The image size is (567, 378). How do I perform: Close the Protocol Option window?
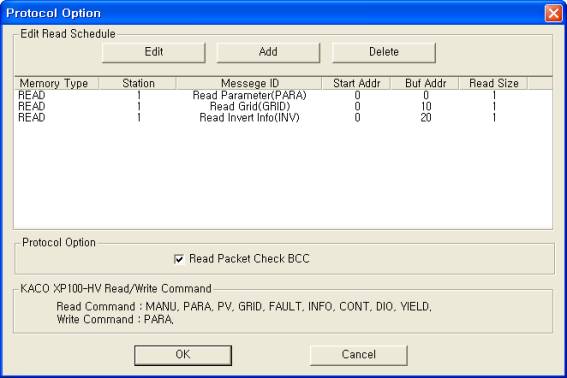point(553,13)
